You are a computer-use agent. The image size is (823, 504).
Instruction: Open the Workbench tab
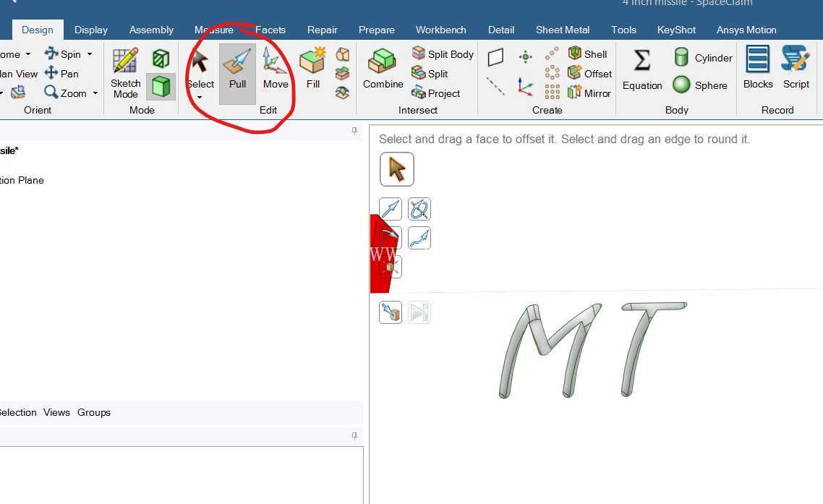point(441,30)
